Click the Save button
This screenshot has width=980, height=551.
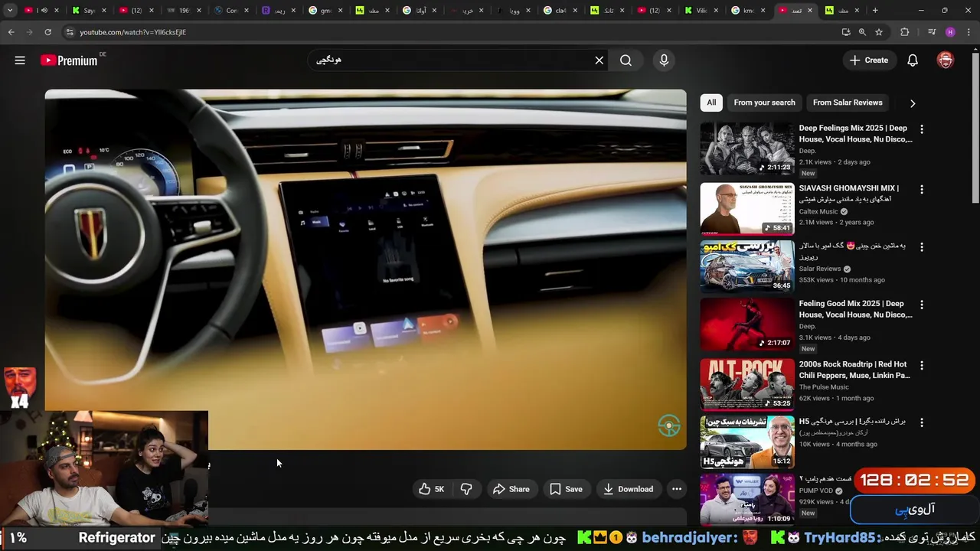pos(566,489)
